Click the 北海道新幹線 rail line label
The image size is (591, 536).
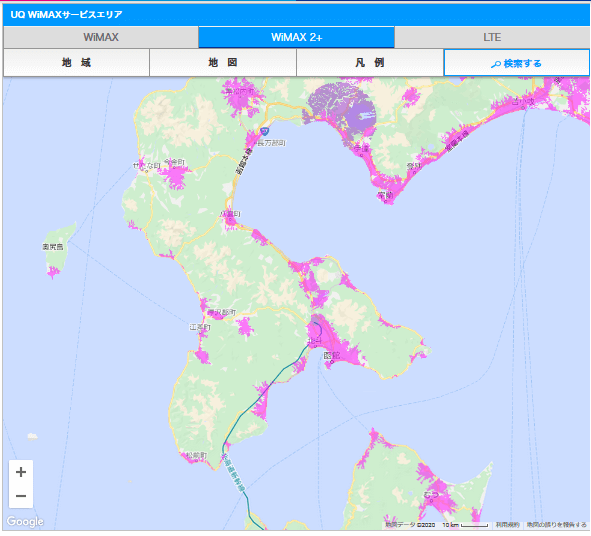tap(233, 473)
